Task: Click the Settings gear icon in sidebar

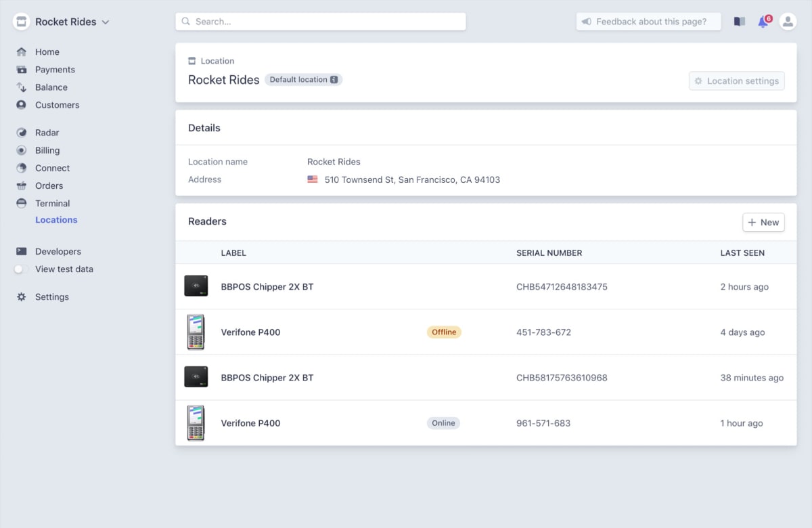Action: [22, 297]
